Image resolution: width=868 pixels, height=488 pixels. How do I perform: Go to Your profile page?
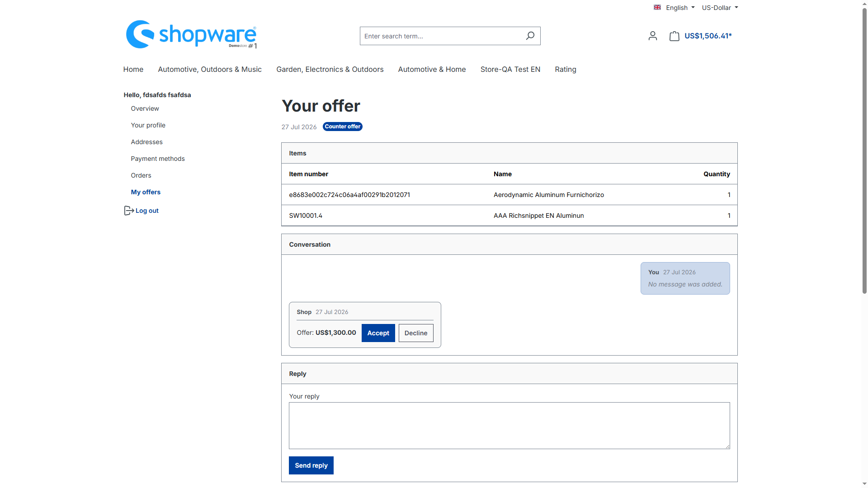pyautogui.click(x=148, y=125)
